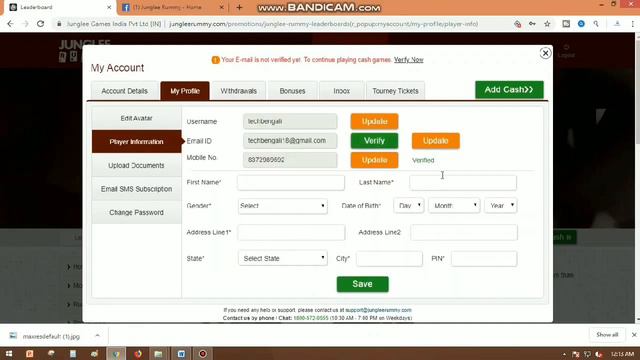Open Year of birth dropdown

point(501,206)
